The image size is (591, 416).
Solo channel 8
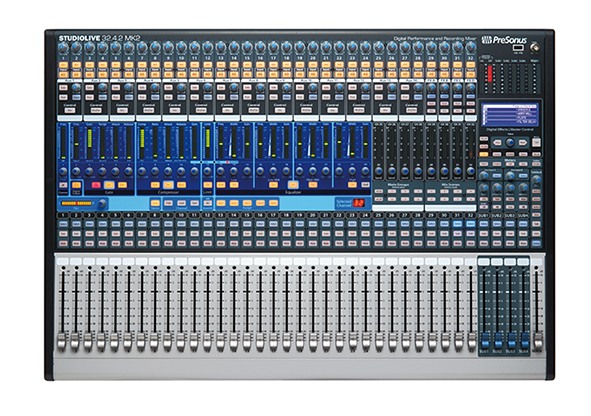pyautogui.click(x=155, y=234)
